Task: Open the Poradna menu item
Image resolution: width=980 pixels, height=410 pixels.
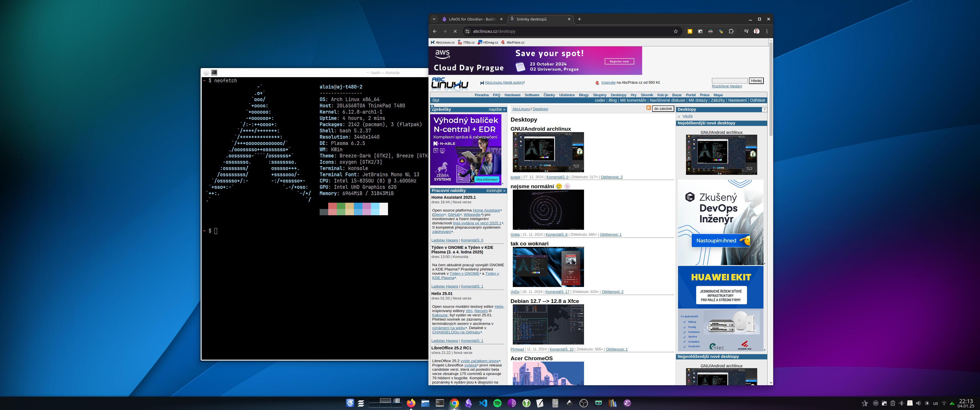Action: (482, 95)
